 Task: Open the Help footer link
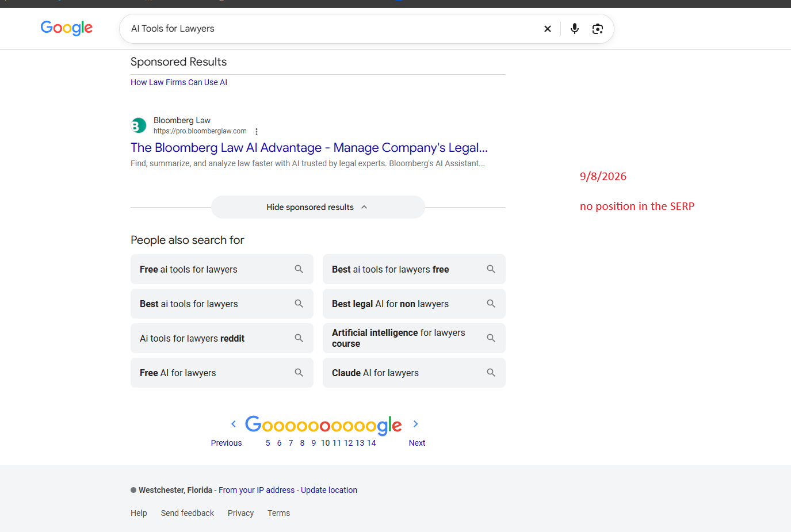(x=139, y=513)
